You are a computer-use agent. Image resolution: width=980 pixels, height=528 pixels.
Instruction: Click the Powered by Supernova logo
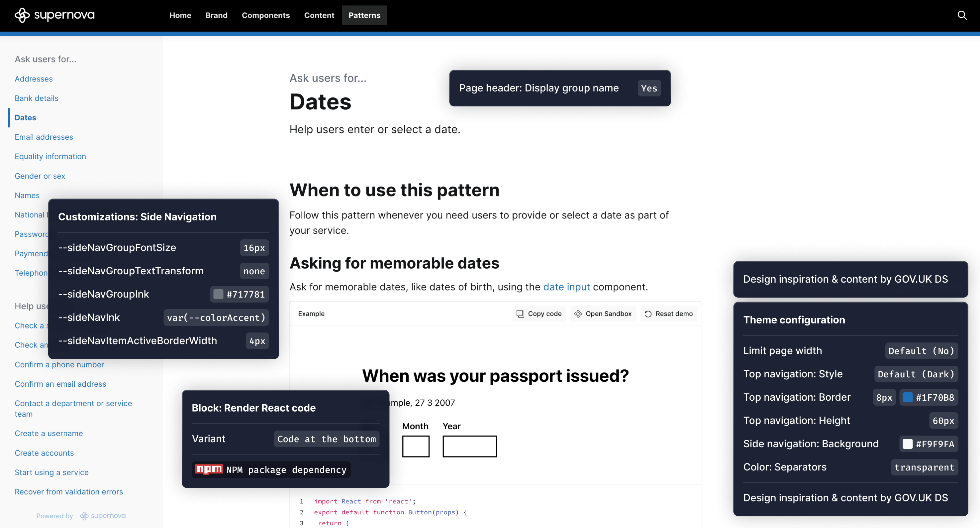(103, 516)
